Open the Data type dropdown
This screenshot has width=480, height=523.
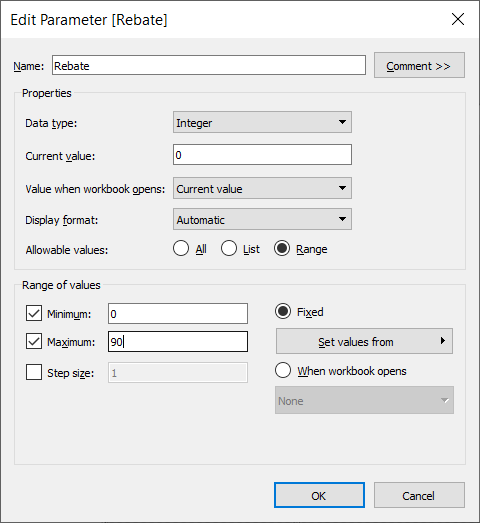pos(262,122)
